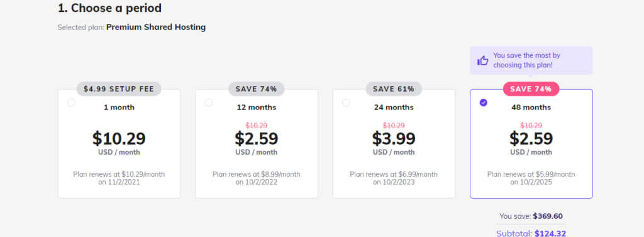Screen dimensions: 644x237
Task: Click the SAVE 74% badge on 12 months
Action: click(257, 89)
